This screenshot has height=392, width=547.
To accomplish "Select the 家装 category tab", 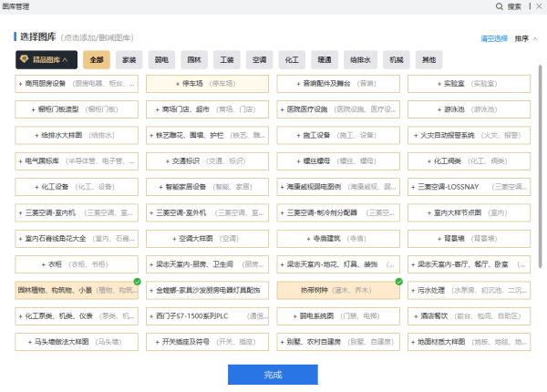I will click(x=129, y=59).
